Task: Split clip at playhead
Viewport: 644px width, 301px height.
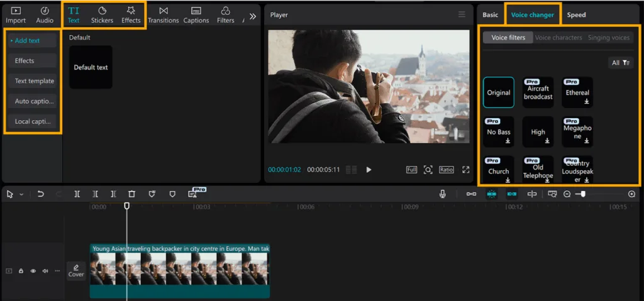Action: pos(77,194)
